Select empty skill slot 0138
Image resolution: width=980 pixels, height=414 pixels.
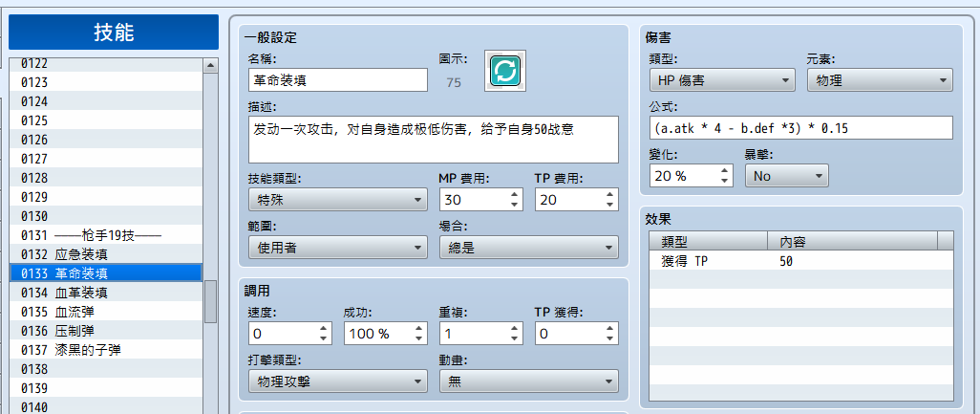(106, 369)
